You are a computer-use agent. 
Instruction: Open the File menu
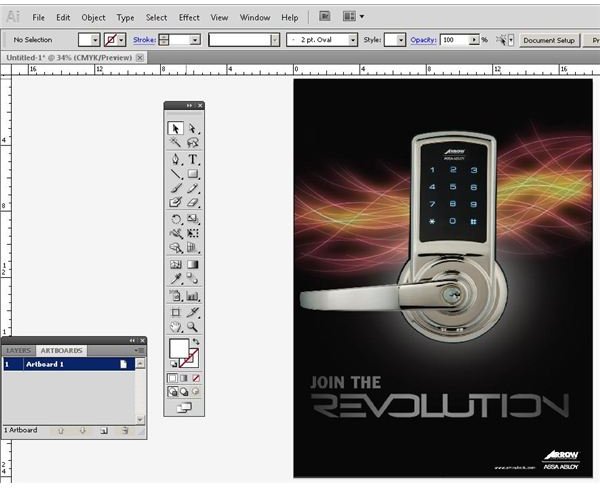tap(38, 18)
